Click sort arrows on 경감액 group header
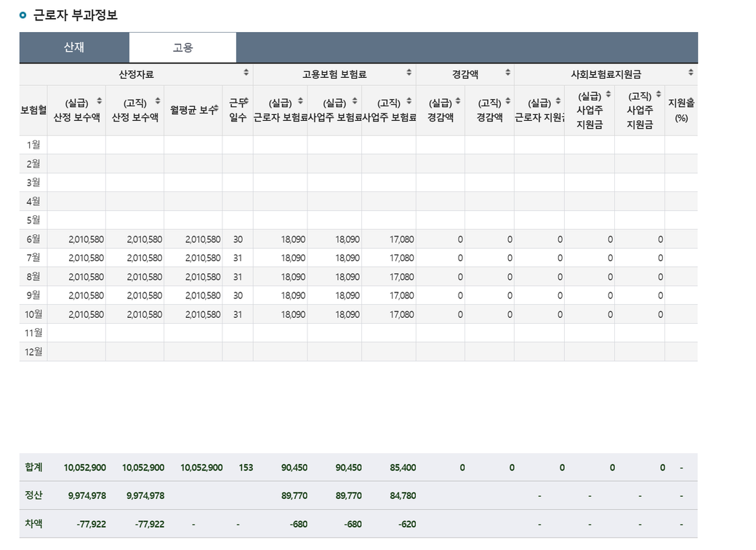This screenshot has width=756, height=550. click(507, 73)
